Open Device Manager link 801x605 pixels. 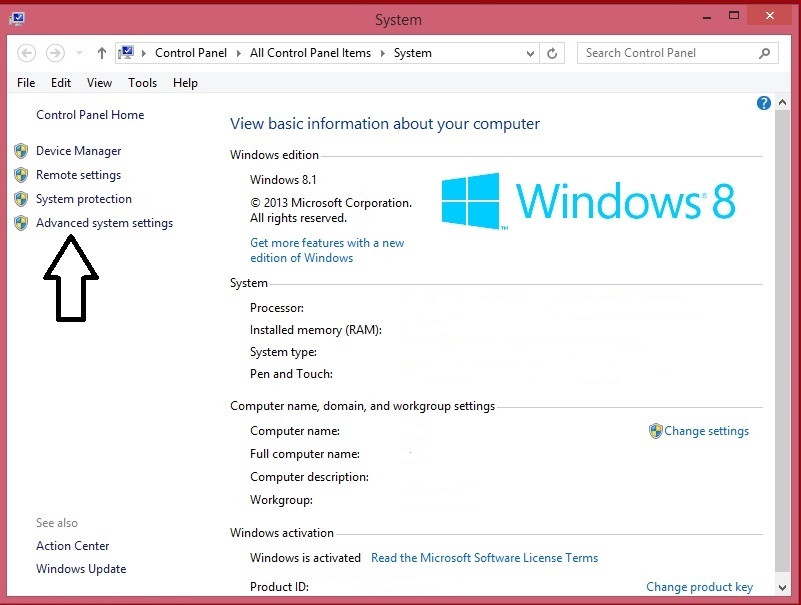coord(79,151)
